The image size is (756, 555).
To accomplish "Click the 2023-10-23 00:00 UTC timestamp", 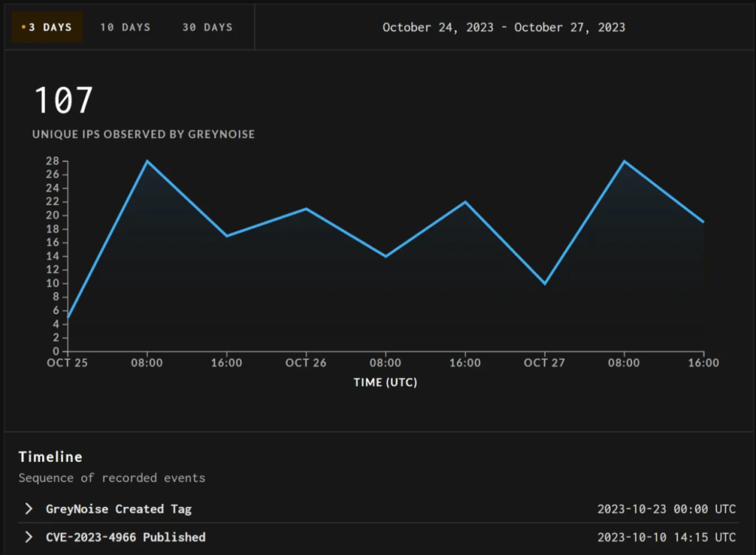I will tap(666, 509).
